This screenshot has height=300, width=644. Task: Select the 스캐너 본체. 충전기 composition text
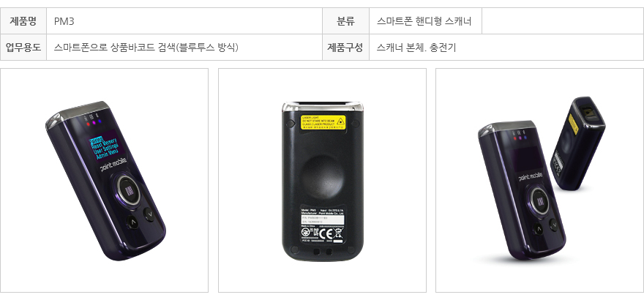pyautogui.click(x=416, y=48)
